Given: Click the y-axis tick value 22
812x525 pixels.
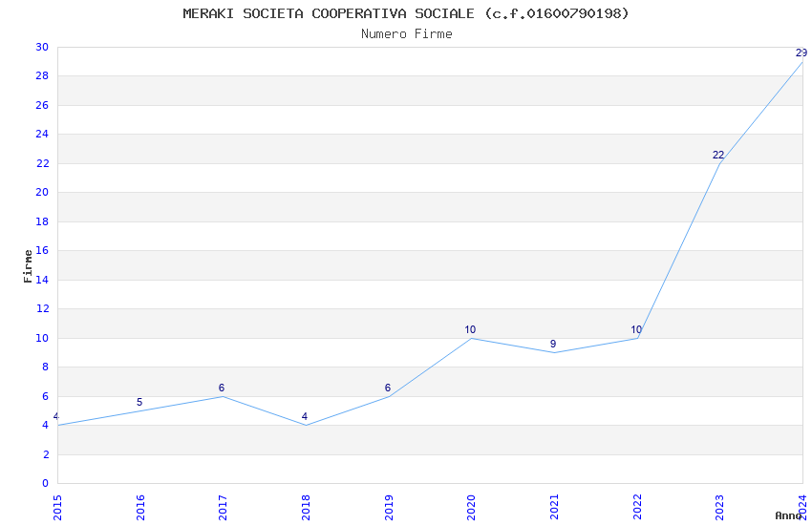Looking at the screenshot, I should (x=42, y=163).
